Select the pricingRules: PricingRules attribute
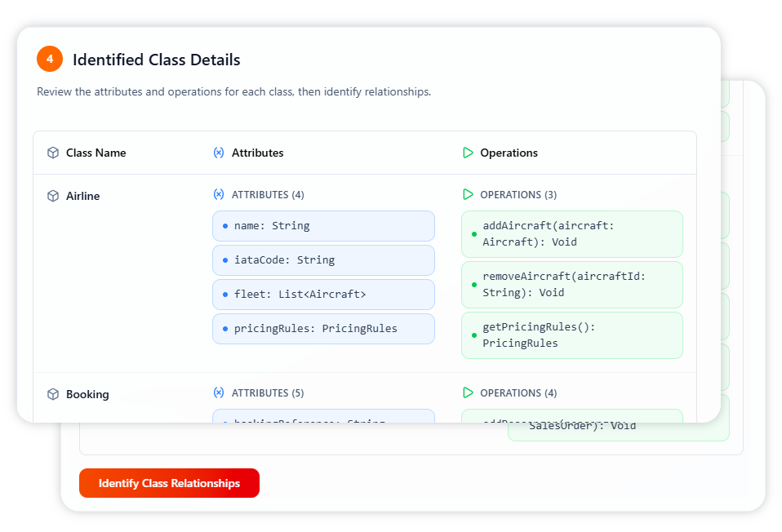Image resolution: width=782 pixels, height=532 pixels. click(x=323, y=329)
